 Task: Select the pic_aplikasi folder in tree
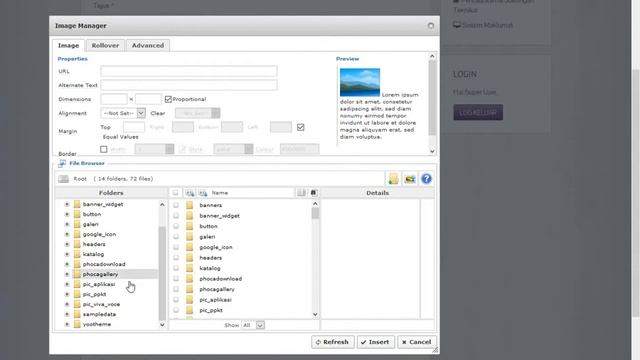coord(99,284)
